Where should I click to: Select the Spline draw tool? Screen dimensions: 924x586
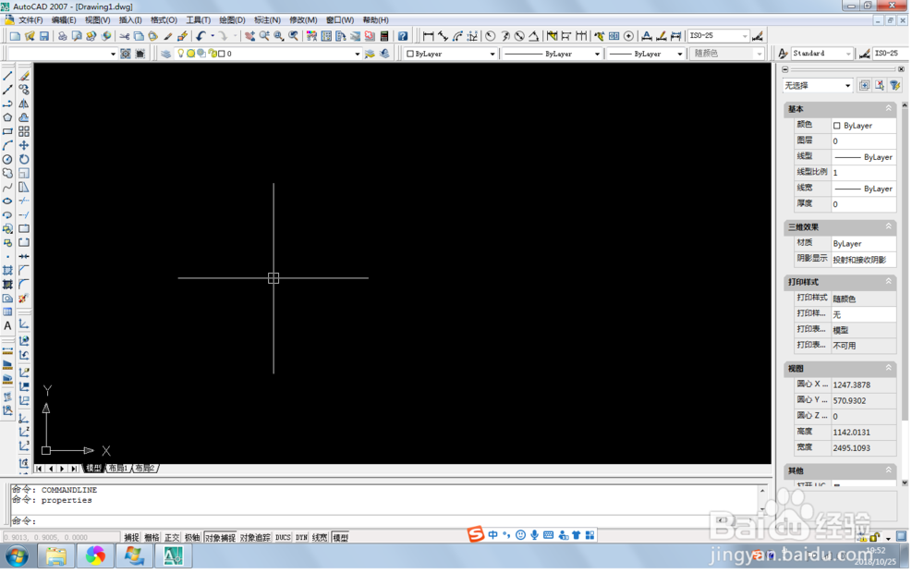click(x=7, y=188)
